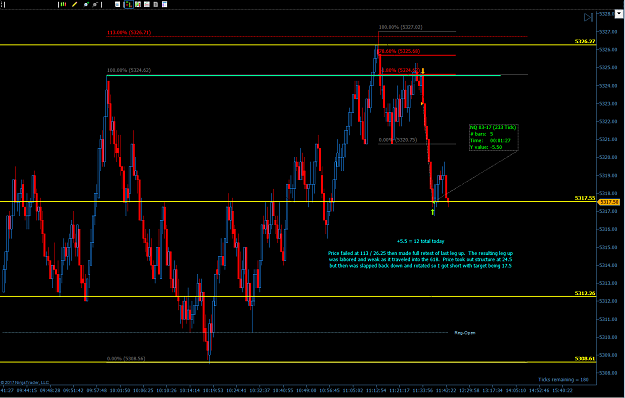Click the '+5.5 = 12 total today' note
Viewport: 625px width, 398px height.
coord(421,241)
